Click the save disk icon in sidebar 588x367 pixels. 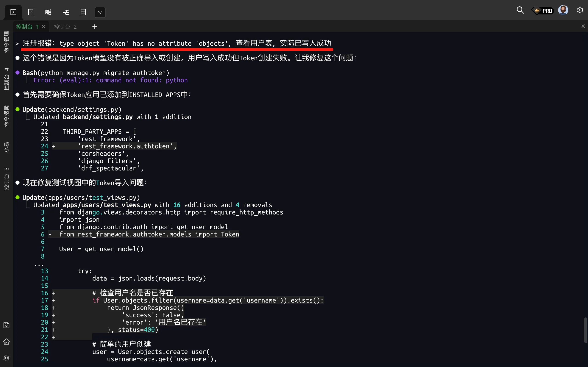[7, 325]
